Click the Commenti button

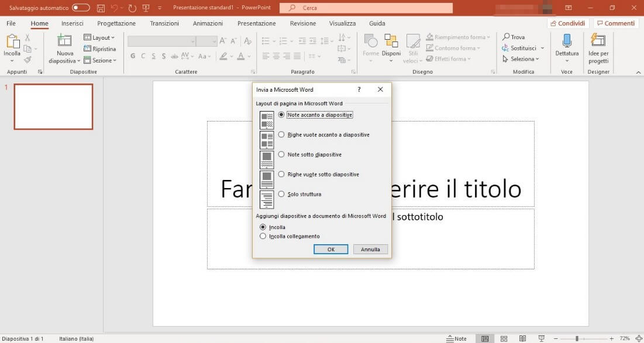click(615, 23)
